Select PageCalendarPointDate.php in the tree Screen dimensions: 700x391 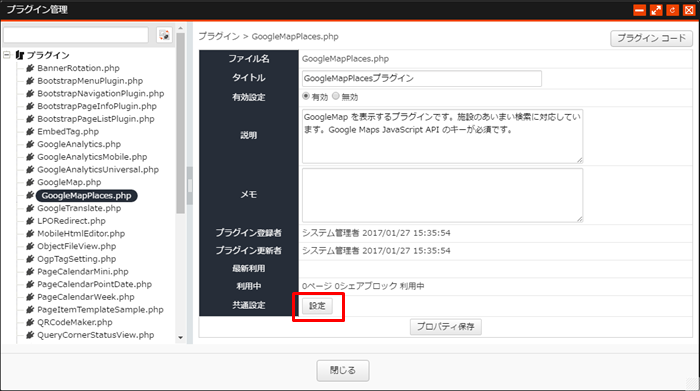(x=94, y=284)
